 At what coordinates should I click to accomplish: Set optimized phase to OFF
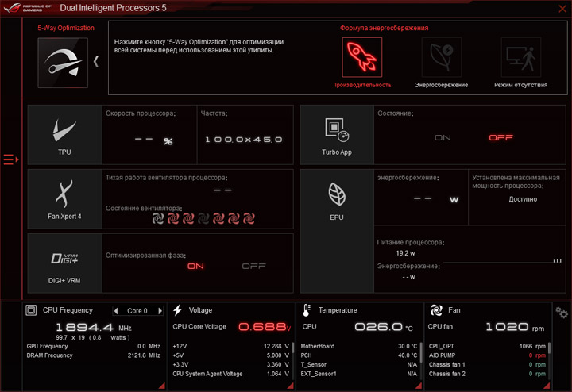[254, 267]
